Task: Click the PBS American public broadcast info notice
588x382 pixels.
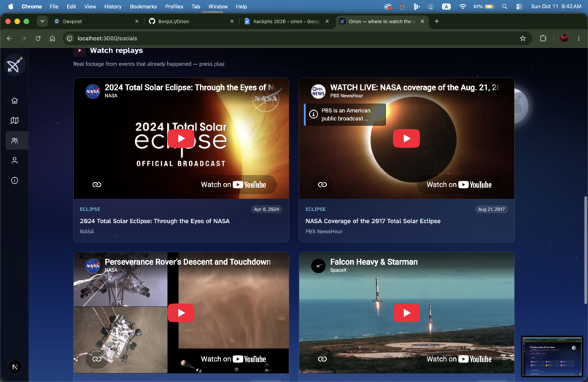Action: coord(344,114)
